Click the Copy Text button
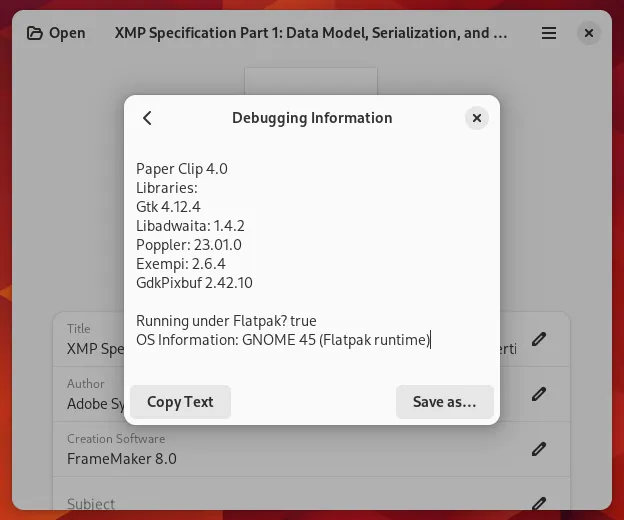 click(180, 402)
